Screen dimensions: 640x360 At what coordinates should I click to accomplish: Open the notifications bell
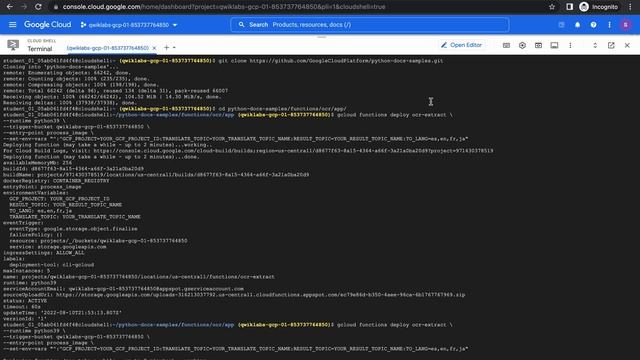coord(577,25)
